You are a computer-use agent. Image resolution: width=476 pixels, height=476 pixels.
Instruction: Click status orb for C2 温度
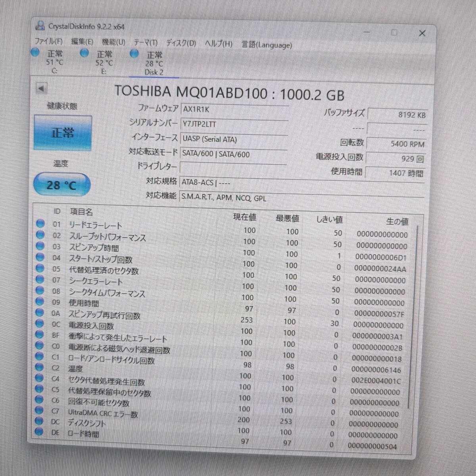(40, 367)
